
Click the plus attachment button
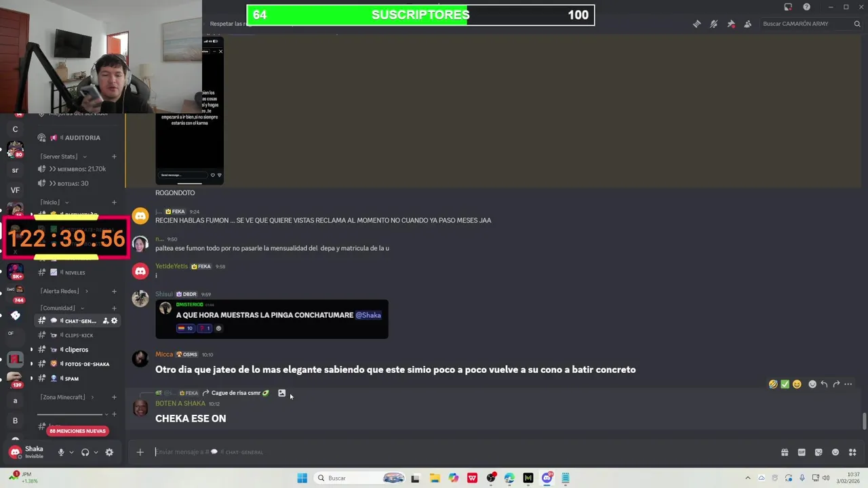click(x=140, y=452)
